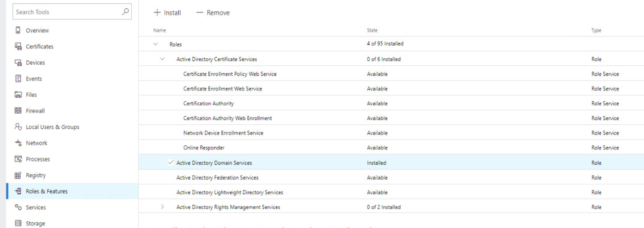
Task: Select the Certification Authority row
Action: 391,104
